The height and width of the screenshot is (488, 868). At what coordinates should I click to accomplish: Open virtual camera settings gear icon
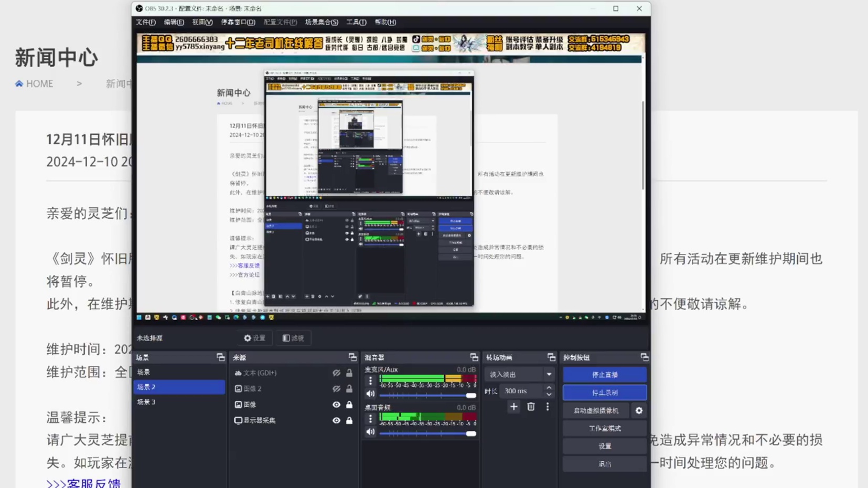(638, 410)
